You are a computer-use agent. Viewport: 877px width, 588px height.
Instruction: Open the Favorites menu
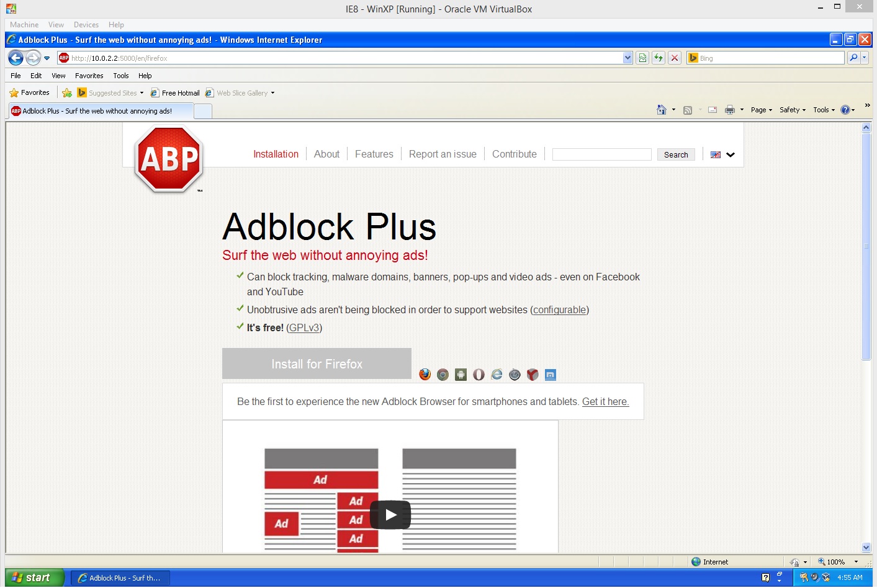click(89, 76)
